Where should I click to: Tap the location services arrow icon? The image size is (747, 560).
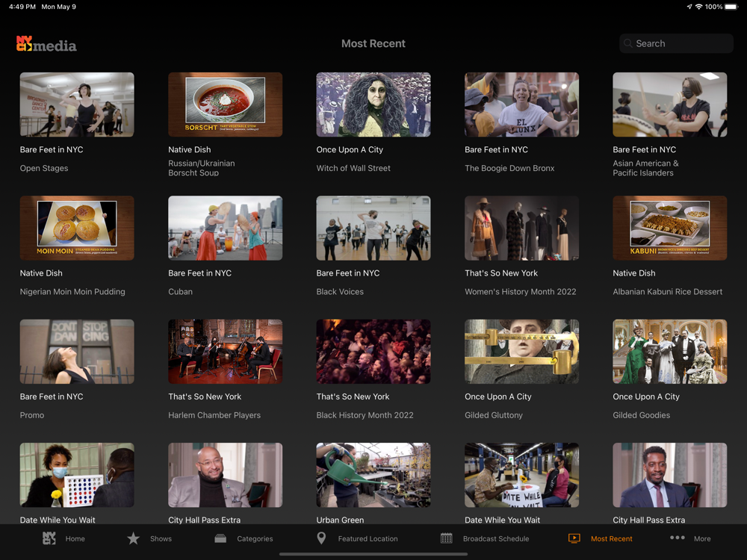(x=689, y=7)
